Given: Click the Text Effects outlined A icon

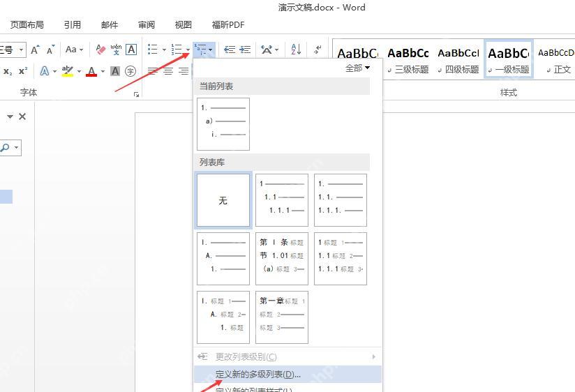Looking at the screenshot, I should tap(45, 70).
